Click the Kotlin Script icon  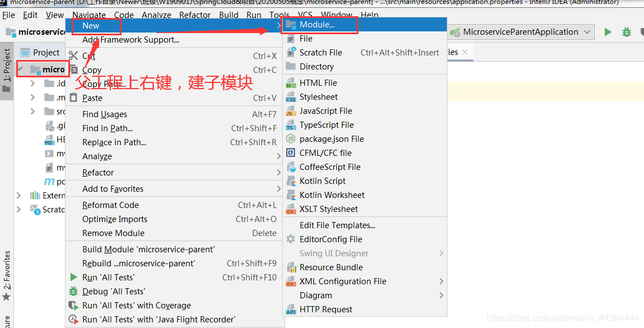pyautogui.click(x=291, y=181)
